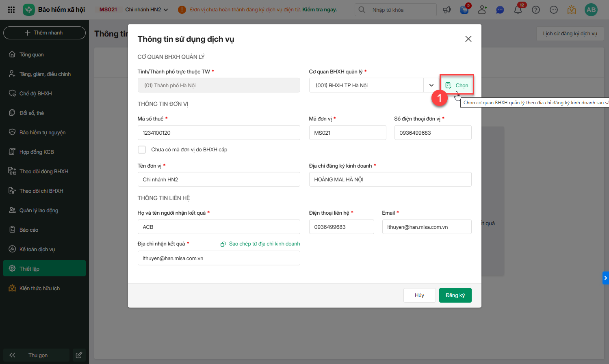Click the 'Đăng ký' button
This screenshot has height=364, width=609.
[455, 295]
